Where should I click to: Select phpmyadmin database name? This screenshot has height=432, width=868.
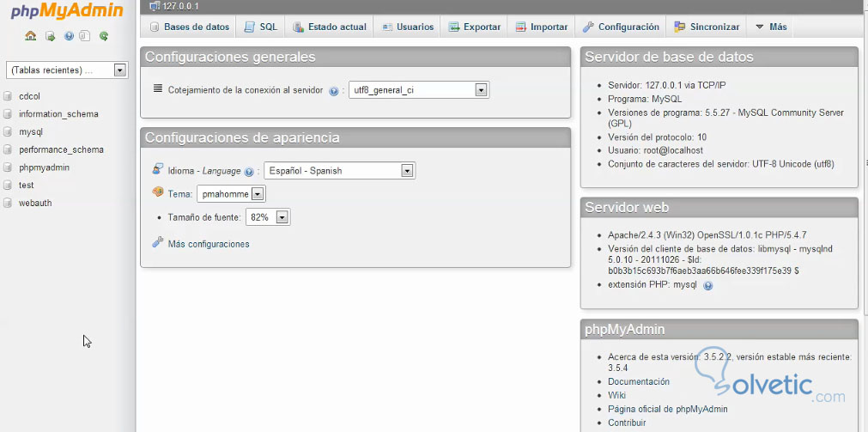[45, 167]
